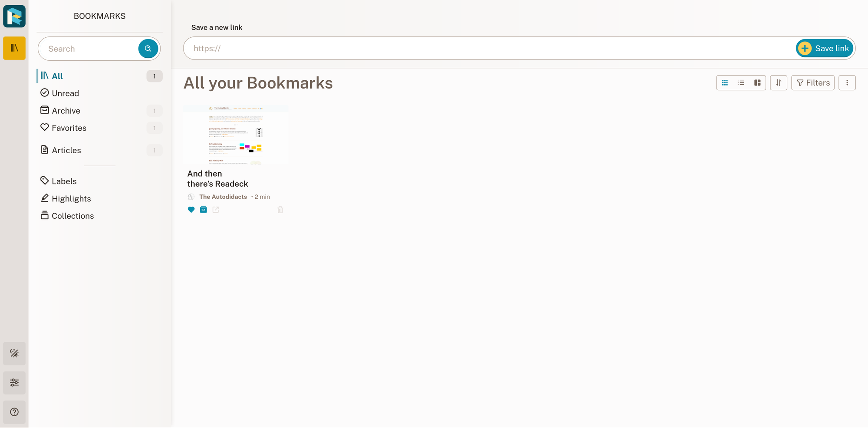Toggle archive status on the bookmark

[203, 210]
